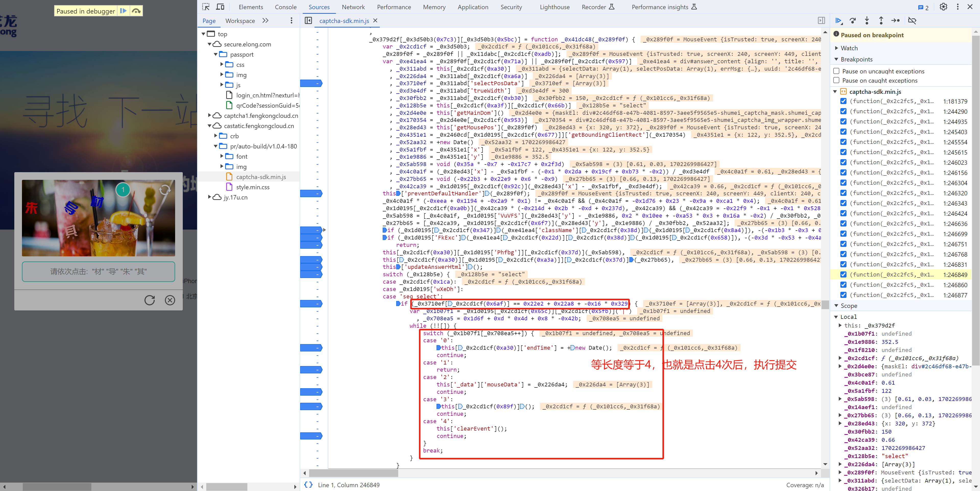Enable Pause on uncaught exceptions
This screenshot has height=491, width=980.
[836, 71]
